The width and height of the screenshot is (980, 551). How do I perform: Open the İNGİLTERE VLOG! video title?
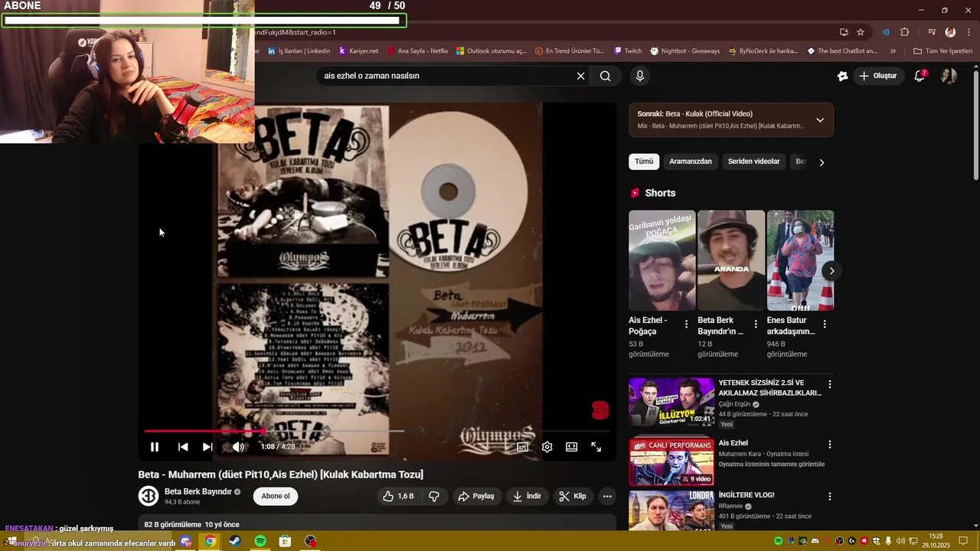point(746,495)
